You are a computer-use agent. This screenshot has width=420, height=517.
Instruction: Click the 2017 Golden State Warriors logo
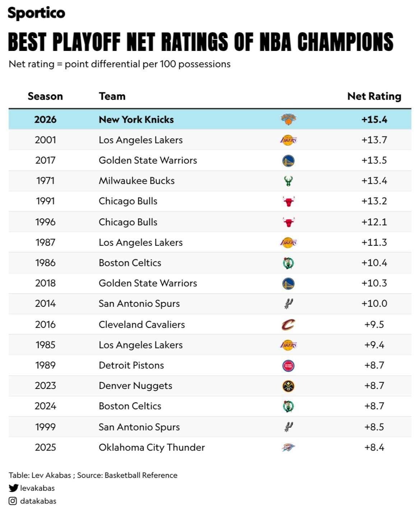pos(288,161)
